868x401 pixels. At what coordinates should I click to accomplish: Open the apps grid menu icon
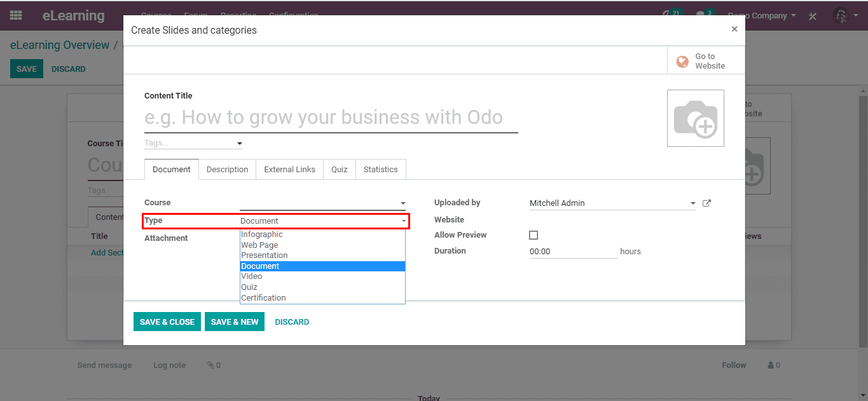click(16, 15)
